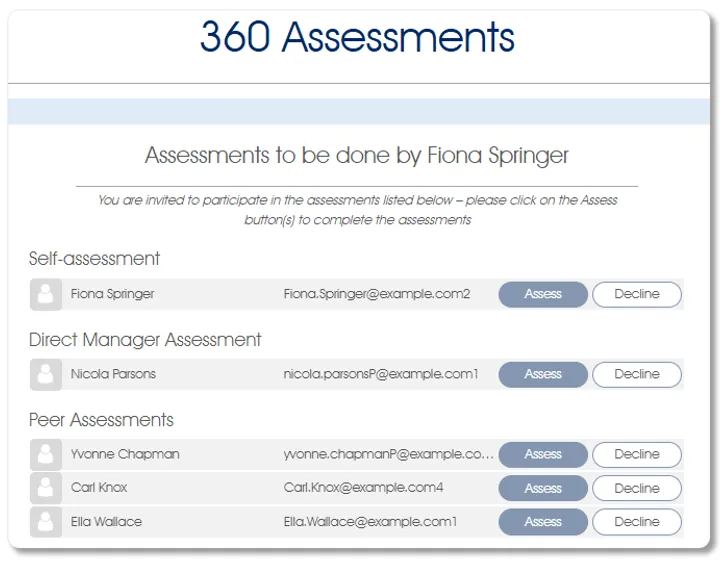Begin Carl Knox's peer assessment
Viewport: 727px width, 562px height.
click(x=543, y=488)
